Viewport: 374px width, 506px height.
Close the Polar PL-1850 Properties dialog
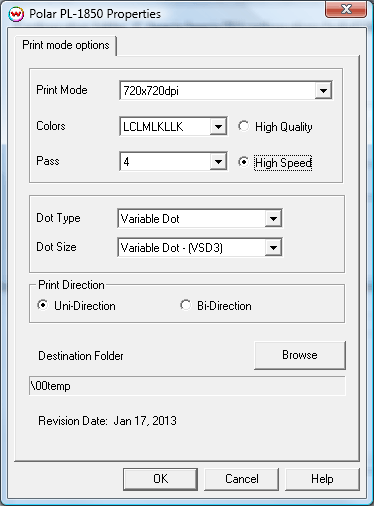pos(346,9)
